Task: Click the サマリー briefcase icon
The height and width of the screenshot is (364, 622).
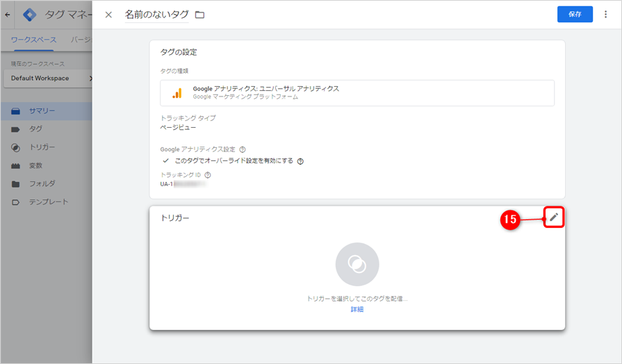Action: tap(15, 111)
